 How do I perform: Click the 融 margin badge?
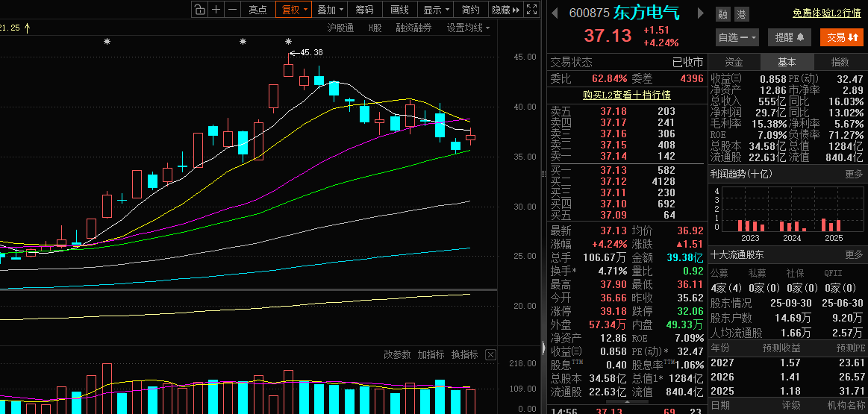(722, 14)
